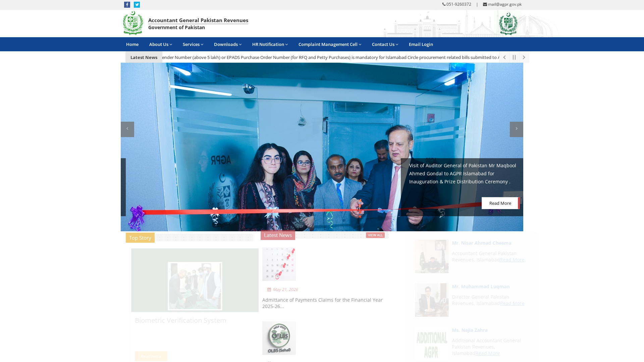
Task: Go to previous item in news ticker
Action: [x=504, y=57]
